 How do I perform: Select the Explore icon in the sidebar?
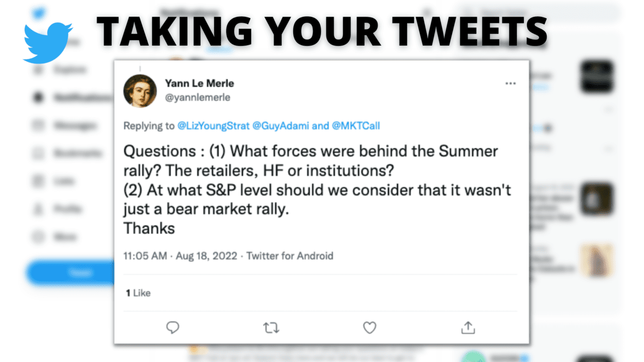(38, 70)
